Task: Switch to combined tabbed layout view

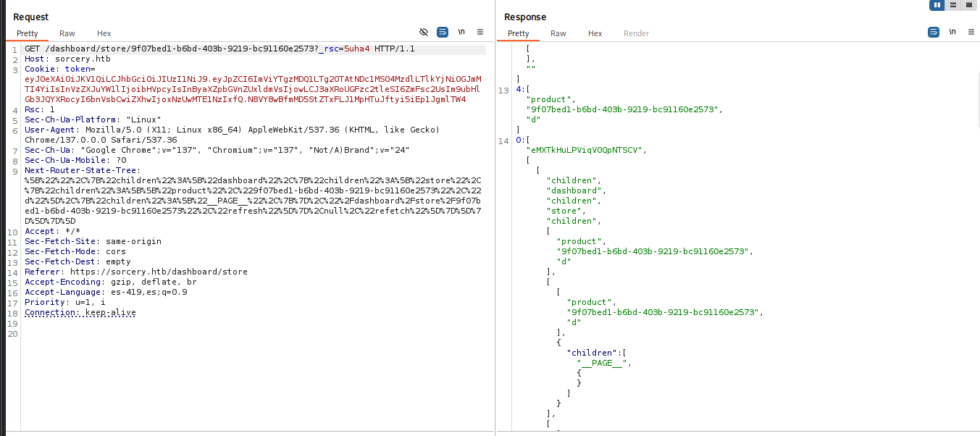Action: (968, 5)
